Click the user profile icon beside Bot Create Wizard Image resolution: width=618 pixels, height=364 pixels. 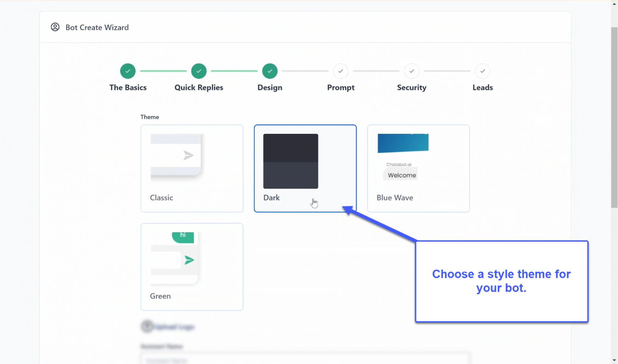click(x=55, y=27)
